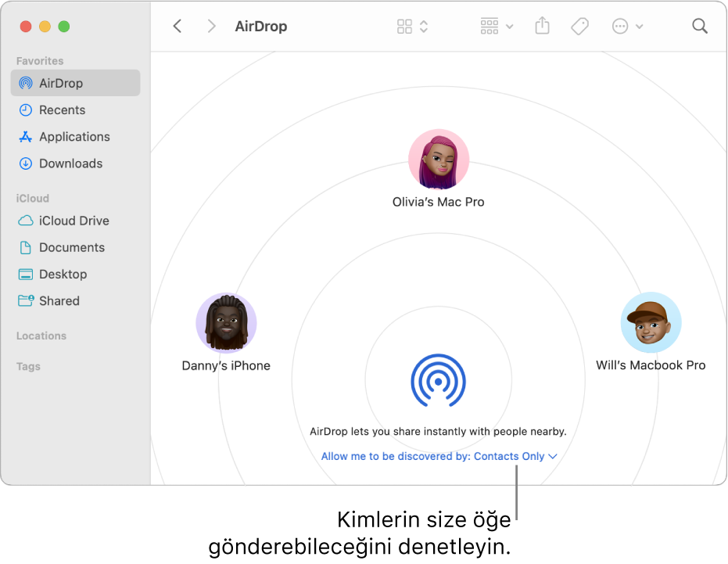The height and width of the screenshot is (564, 728).
Task: Go forward with the right chevron
Action: [212, 26]
